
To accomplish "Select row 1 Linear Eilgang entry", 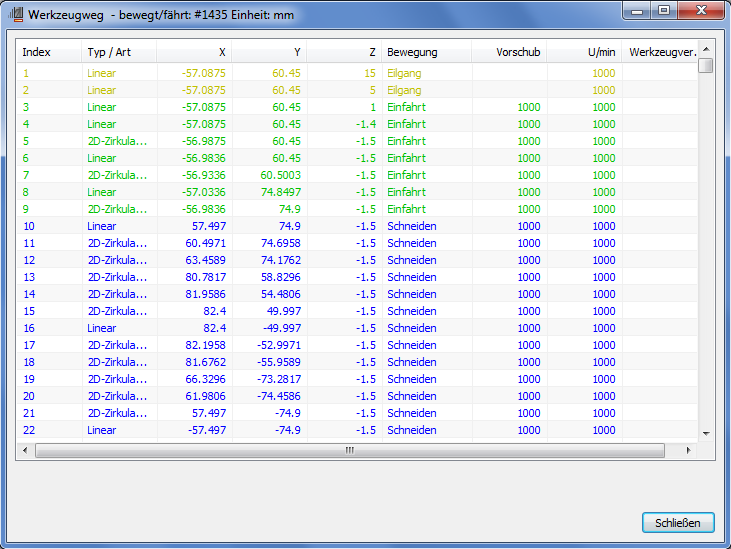I will [358, 73].
